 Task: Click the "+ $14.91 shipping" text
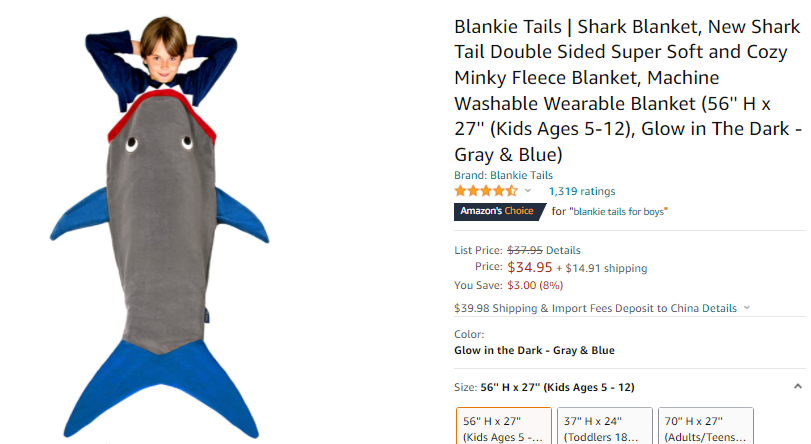click(x=602, y=268)
